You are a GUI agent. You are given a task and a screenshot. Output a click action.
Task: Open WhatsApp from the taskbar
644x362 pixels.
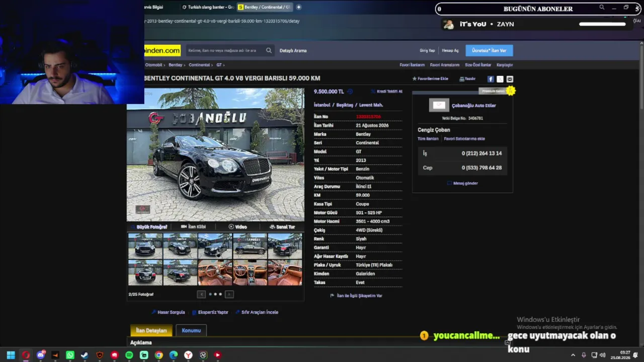tap(70, 355)
